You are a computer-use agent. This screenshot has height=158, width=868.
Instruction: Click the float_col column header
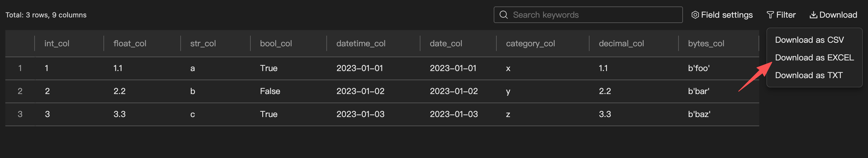pyautogui.click(x=130, y=43)
